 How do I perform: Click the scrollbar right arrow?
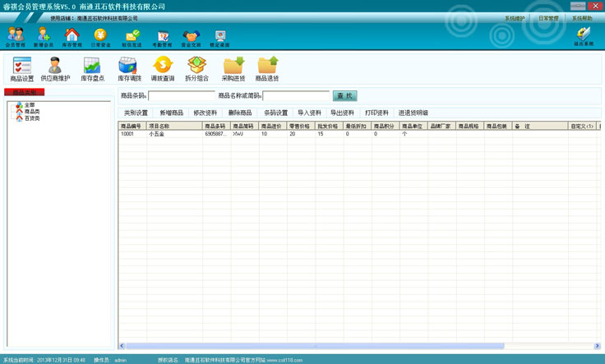coord(597,346)
